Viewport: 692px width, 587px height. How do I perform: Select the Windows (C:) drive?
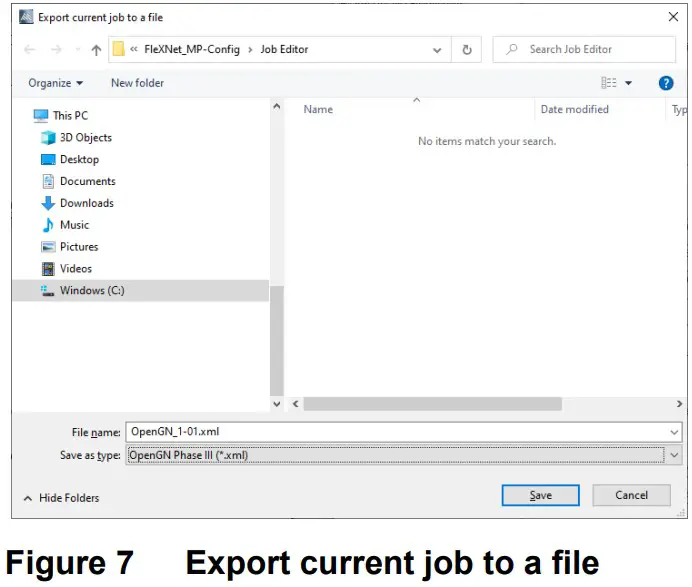(x=141, y=290)
